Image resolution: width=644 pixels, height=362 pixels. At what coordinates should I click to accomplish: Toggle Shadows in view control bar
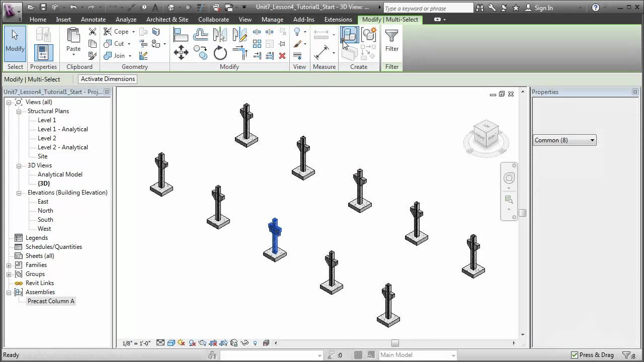click(192, 343)
